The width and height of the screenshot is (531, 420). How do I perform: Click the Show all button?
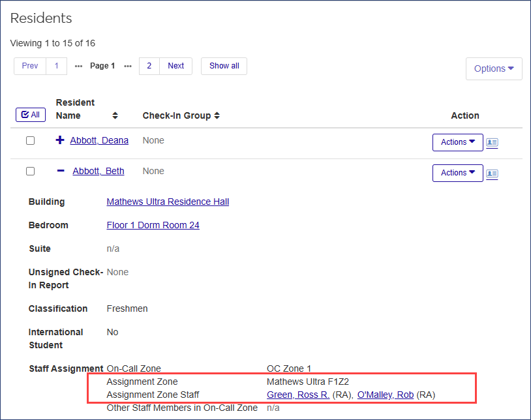[x=224, y=66]
